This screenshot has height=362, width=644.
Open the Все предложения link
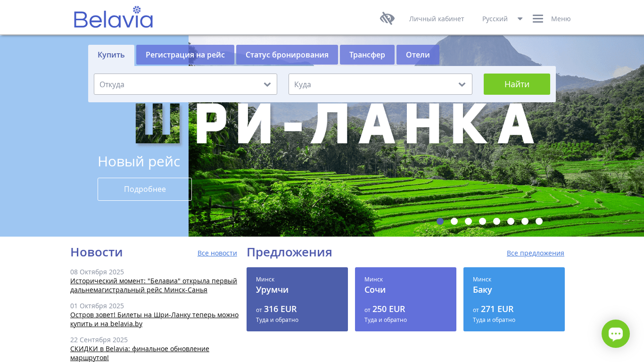pos(536,253)
